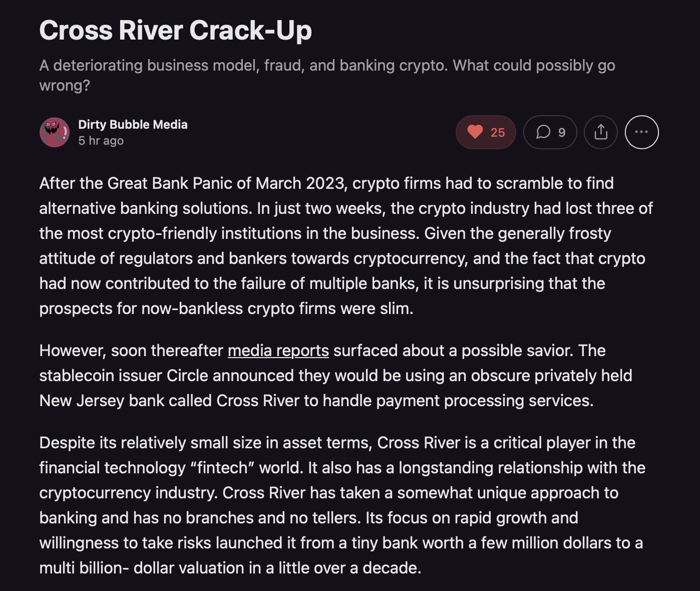Click the quoted word "fintech"

[222, 468]
